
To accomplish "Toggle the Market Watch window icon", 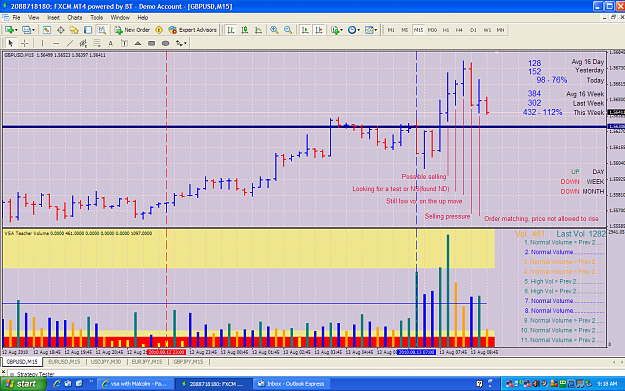I will click(x=47, y=30).
